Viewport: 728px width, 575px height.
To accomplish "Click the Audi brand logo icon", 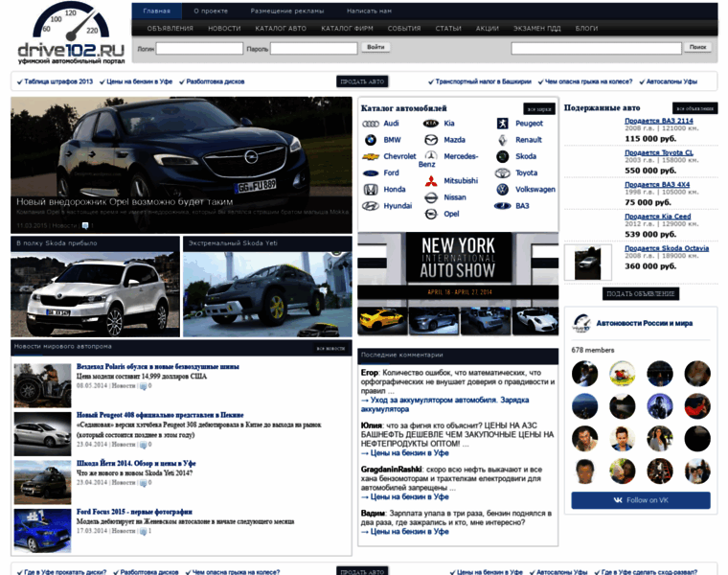I will tap(371, 124).
